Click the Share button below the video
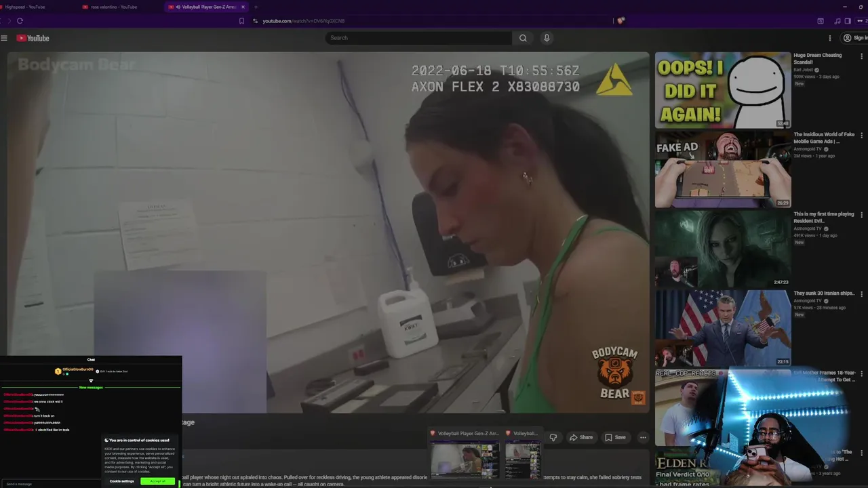Viewport: 868px width, 488px height. pos(581,437)
